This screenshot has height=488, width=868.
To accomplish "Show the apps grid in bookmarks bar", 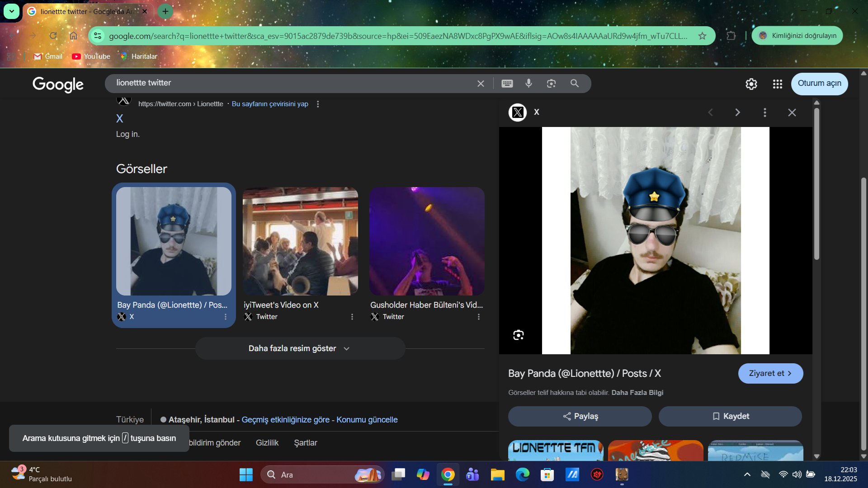I will tap(11, 56).
